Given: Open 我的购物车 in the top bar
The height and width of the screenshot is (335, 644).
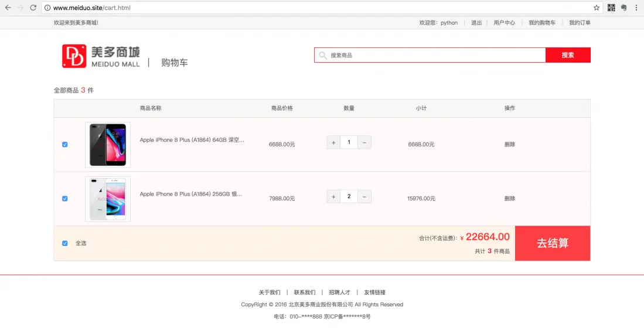Looking at the screenshot, I should click(x=541, y=23).
